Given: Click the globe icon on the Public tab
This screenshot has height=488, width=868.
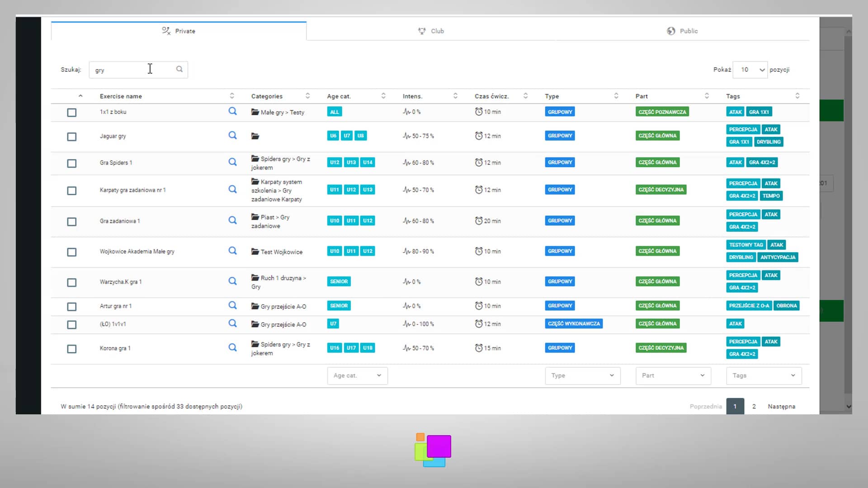Looking at the screenshot, I should tap(671, 31).
